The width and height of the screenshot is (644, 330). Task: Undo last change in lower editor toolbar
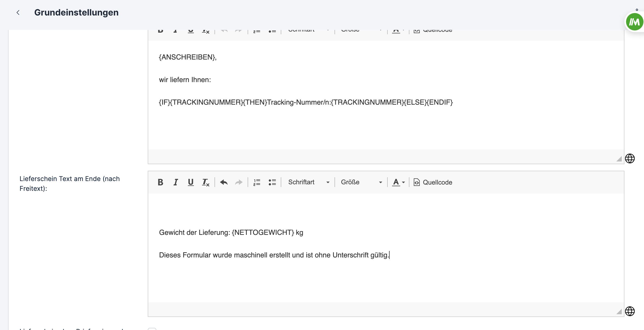tap(224, 182)
